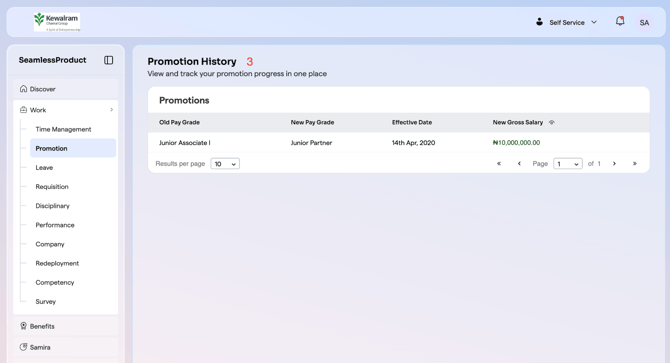The height and width of the screenshot is (363, 670).
Task: Toggle New Gross Salary visibility eye
Action: click(552, 122)
